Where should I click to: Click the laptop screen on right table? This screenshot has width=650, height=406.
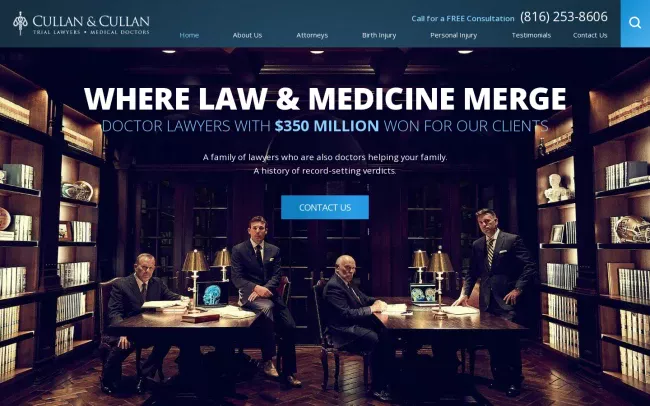pos(424,294)
